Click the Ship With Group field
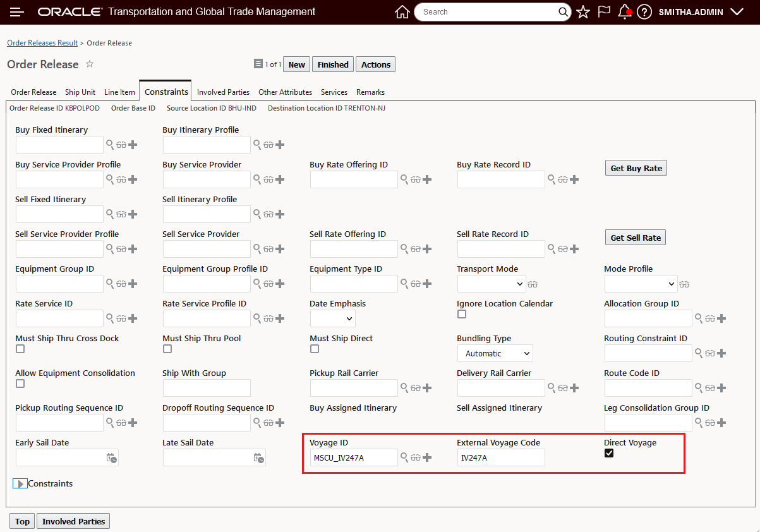Image resolution: width=760 pixels, height=532 pixels. [207, 388]
